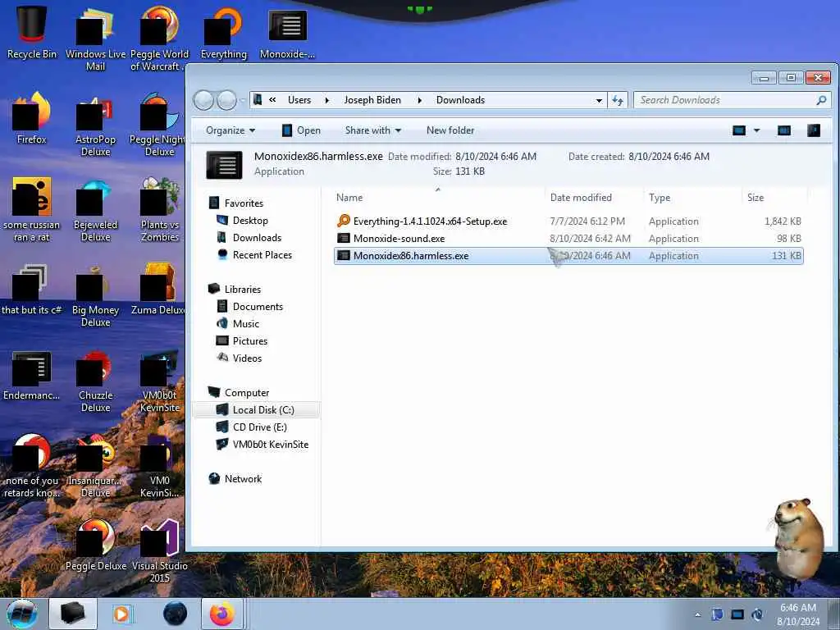The image size is (840, 630).
Task: Go to Users in the address bar
Action: pyautogui.click(x=299, y=100)
